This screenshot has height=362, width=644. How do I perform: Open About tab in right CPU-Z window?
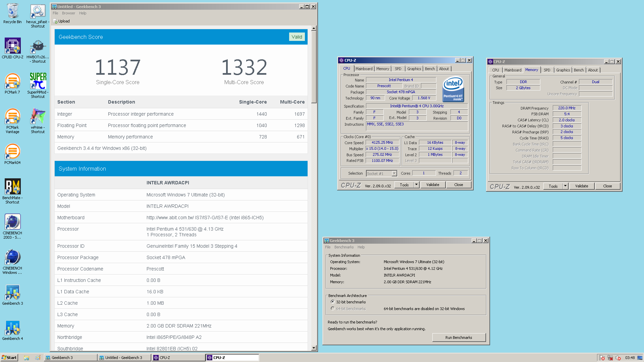click(x=593, y=70)
